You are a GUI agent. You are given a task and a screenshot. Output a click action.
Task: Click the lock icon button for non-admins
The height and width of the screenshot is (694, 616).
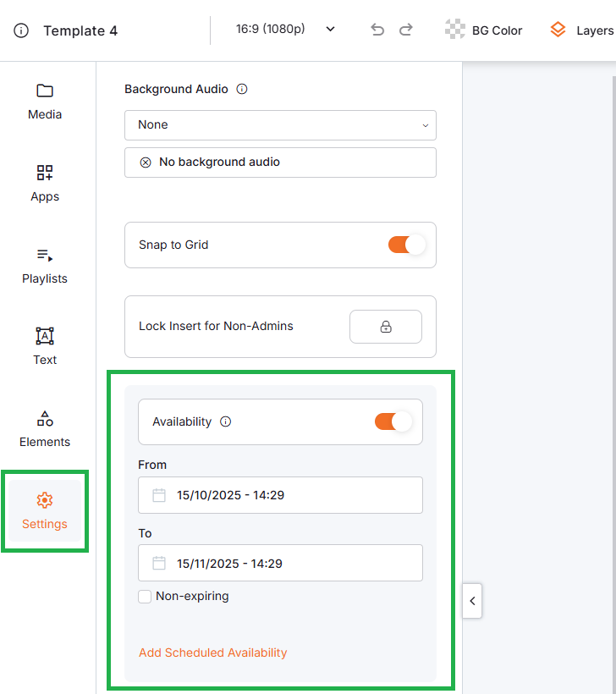385,327
